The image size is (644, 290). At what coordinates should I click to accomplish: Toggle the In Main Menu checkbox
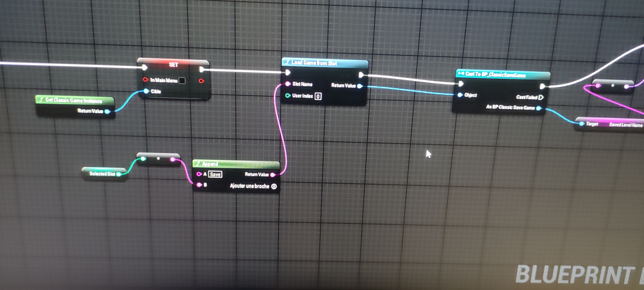point(182,81)
